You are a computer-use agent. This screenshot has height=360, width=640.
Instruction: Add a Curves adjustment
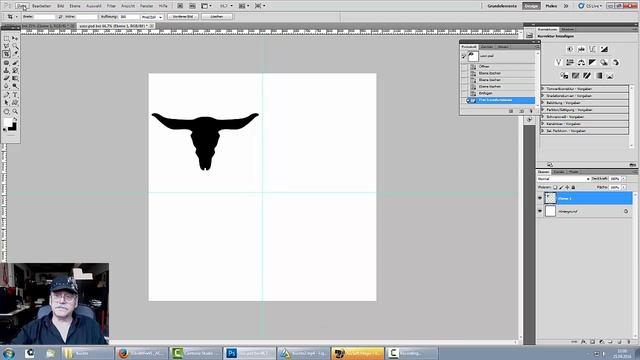point(593,49)
